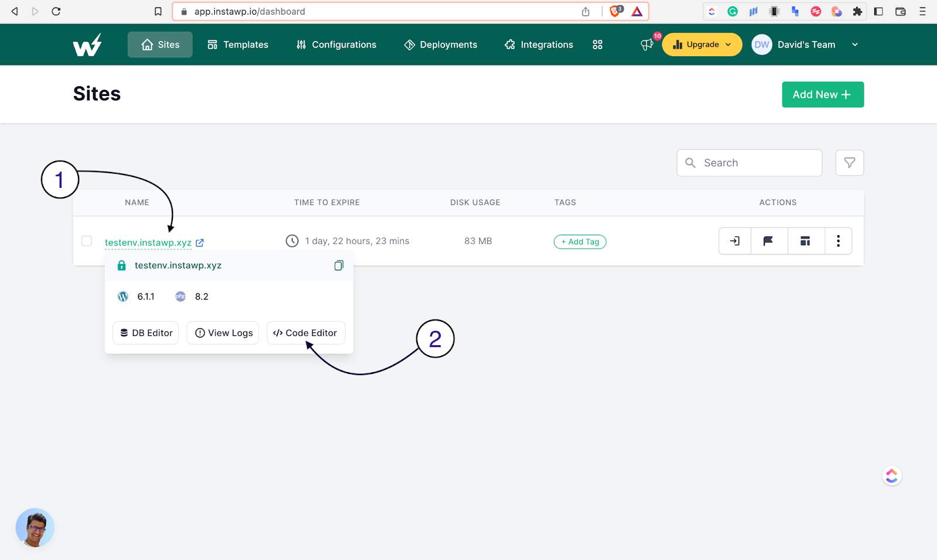This screenshot has width=937, height=560.
Task: Click the DISK USAGE column header
Action: click(476, 202)
